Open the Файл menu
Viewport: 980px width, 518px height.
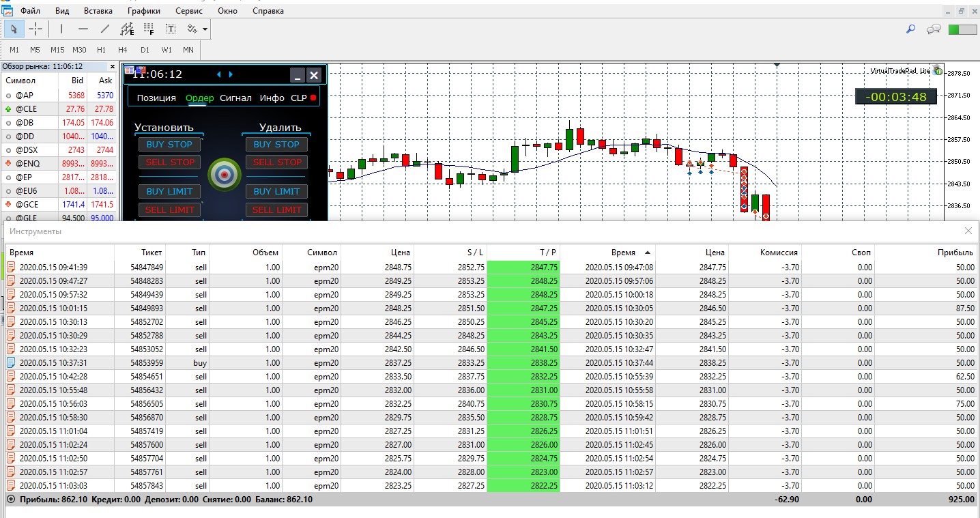30,11
